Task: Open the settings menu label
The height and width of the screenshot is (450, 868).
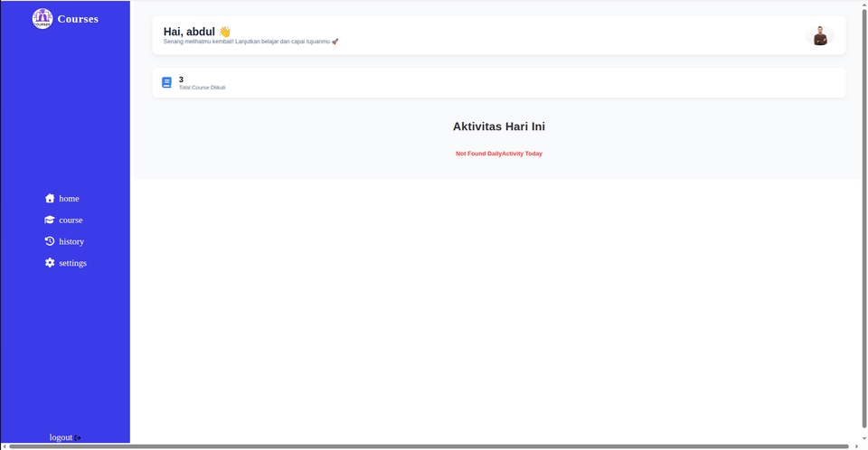Action: pyautogui.click(x=72, y=264)
